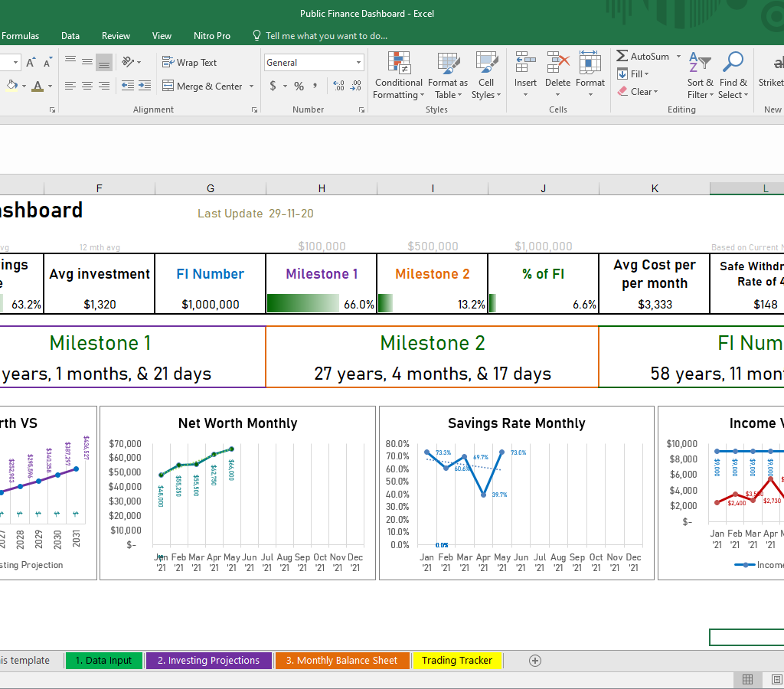Toggle center horizontal alignment
The height and width of the screenshot is (689, 784).
point(87,87)
